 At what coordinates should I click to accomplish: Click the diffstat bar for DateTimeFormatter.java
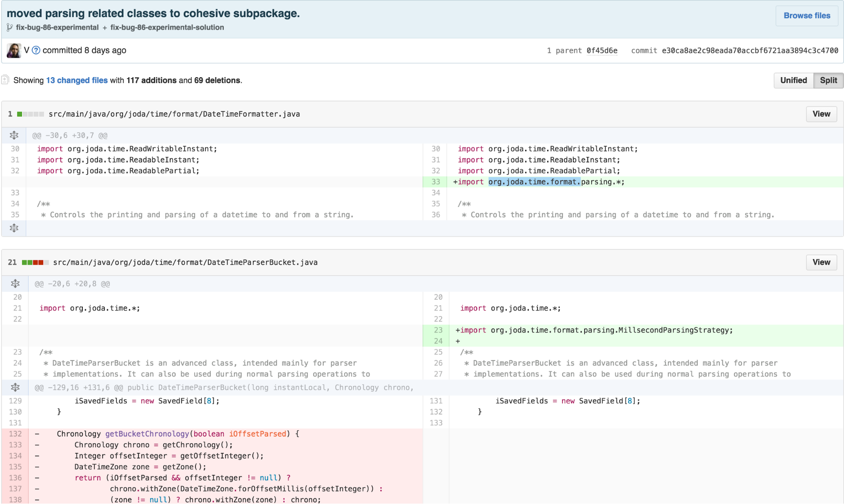30,114
